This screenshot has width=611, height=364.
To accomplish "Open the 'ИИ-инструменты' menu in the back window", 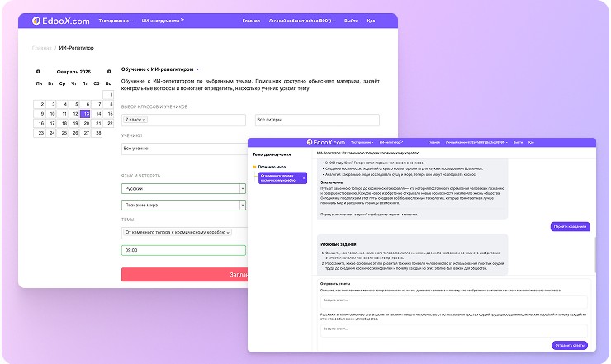I will pos(163,21).
